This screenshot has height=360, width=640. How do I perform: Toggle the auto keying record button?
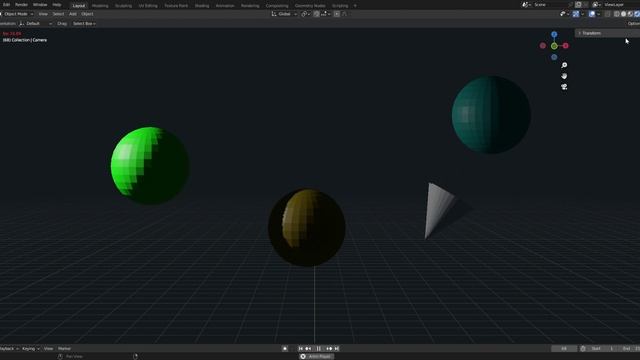pos(285,349)
